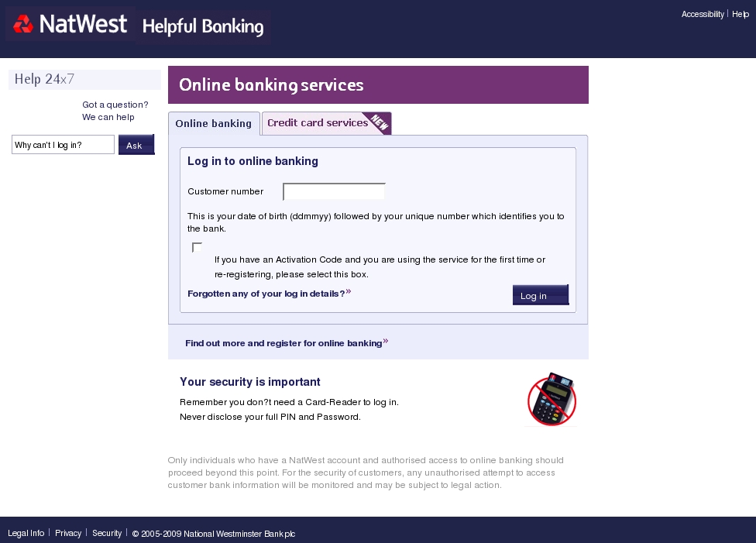Open the Legal Info footer link
The height and width of the screenshot is (543, 756).
26,533
